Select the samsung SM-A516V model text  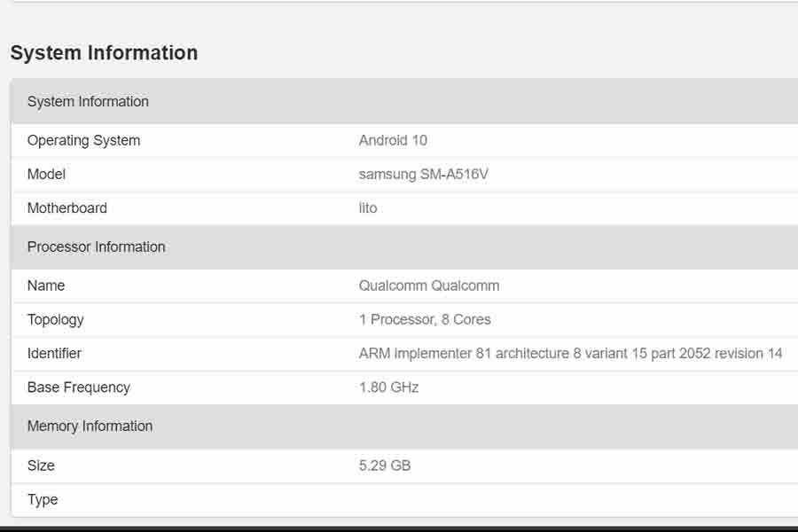pos(424,174)
